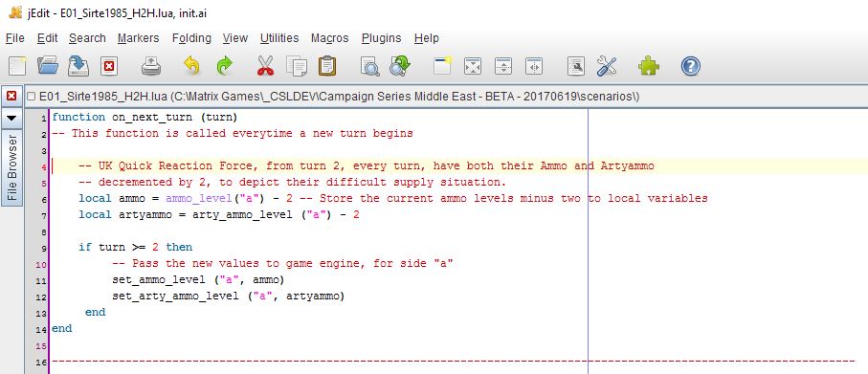Toggle buffer checkbox beside E01_Sirte1985_H2H.lua
868x374 pixels.
pos(32,97)
